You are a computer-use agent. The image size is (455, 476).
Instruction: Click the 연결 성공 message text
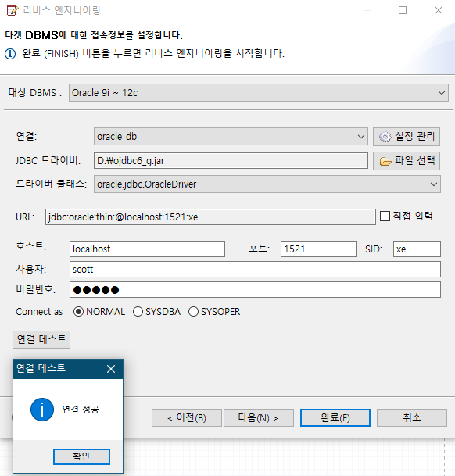[81, 410]
